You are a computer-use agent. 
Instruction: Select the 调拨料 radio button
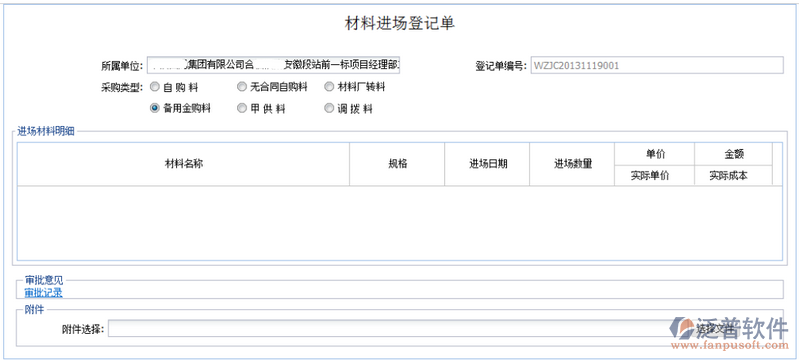[329, 109]
